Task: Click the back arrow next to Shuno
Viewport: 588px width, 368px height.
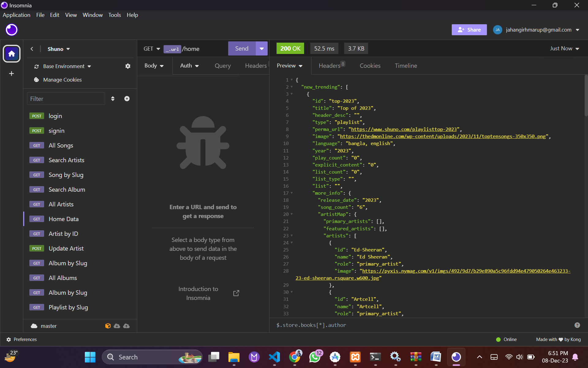Action: (32, 49)
